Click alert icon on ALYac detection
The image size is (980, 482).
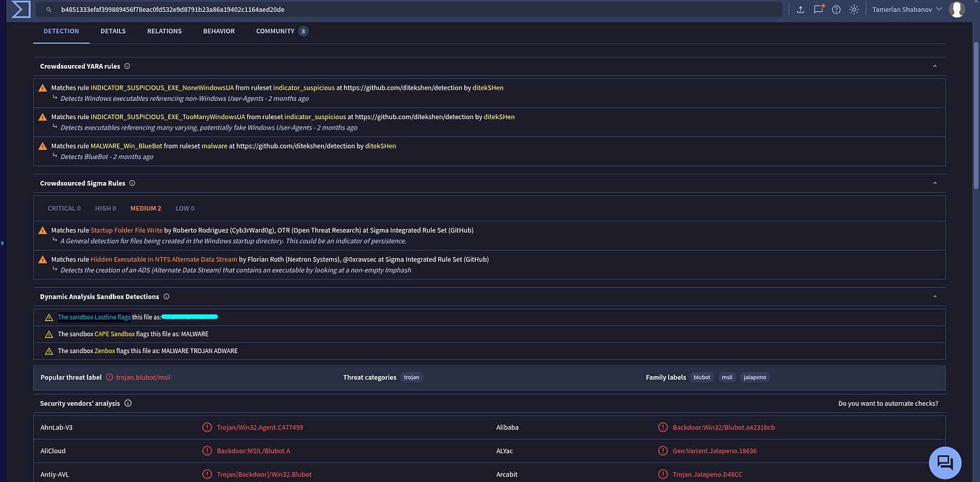click(x=663, y=451)
